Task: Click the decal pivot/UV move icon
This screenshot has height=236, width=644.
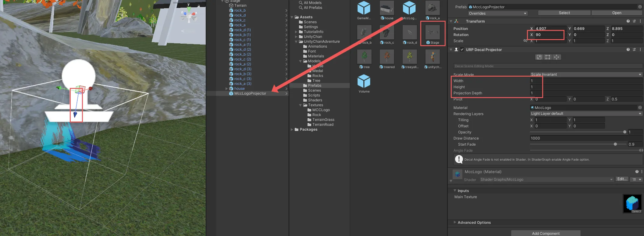Action: click(557, 57)
